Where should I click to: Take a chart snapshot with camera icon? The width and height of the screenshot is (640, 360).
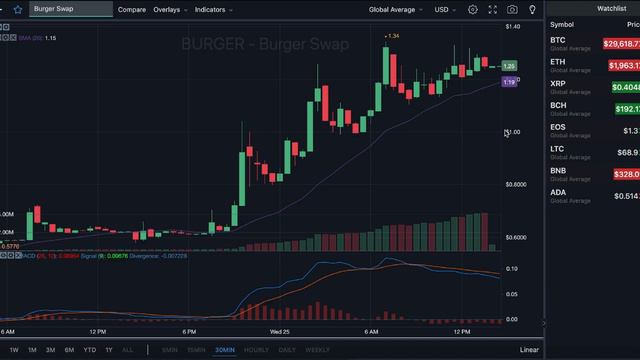[512, 9]
